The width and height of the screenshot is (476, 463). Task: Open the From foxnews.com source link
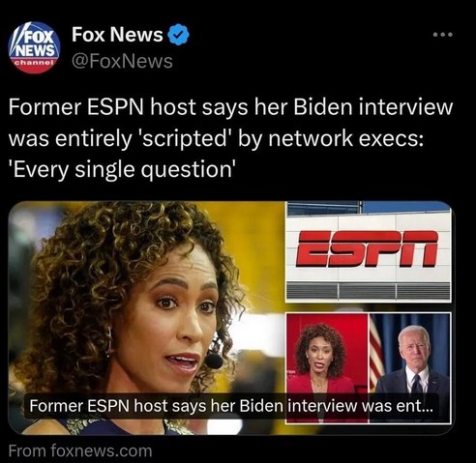pos(80,450)
